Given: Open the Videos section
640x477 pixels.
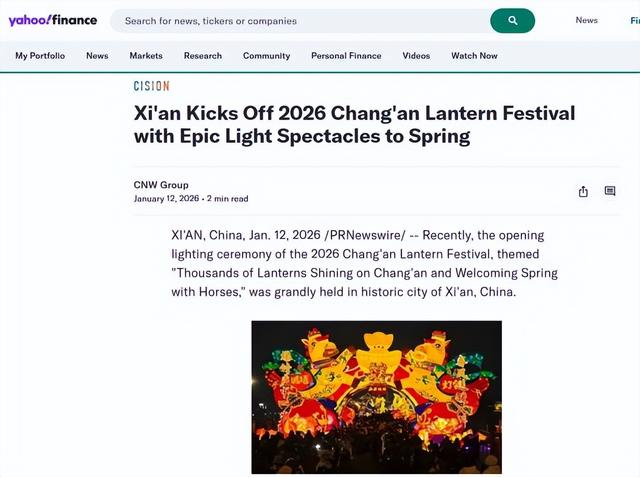Looking at the screenshot, I should [x=416, y=56].
